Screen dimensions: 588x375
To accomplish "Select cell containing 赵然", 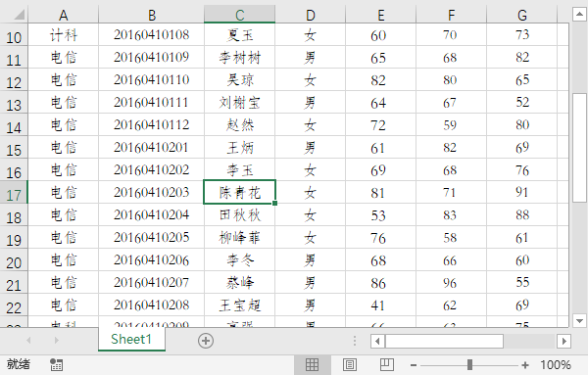I will (240, 124).
